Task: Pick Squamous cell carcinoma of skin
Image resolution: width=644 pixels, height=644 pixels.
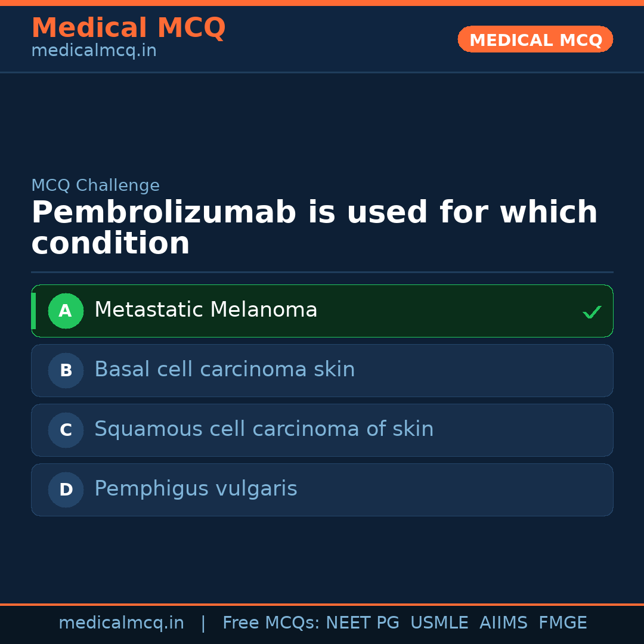Action: coord(264,429)
